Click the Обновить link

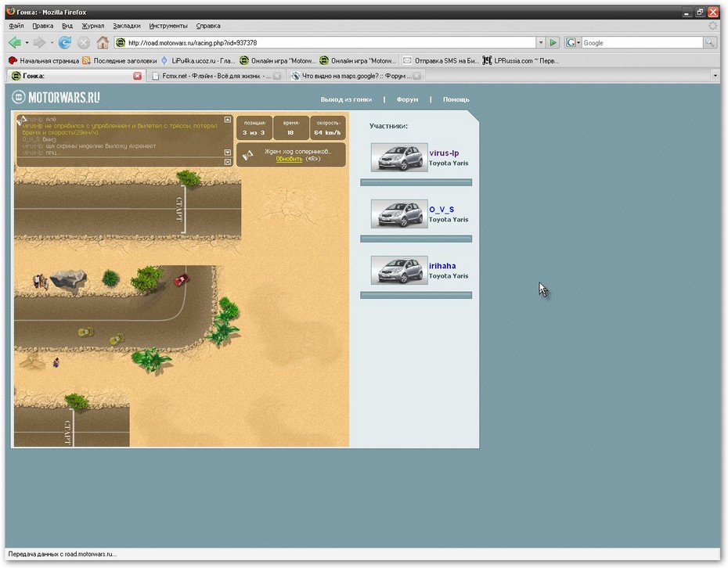tap(289, 159)
